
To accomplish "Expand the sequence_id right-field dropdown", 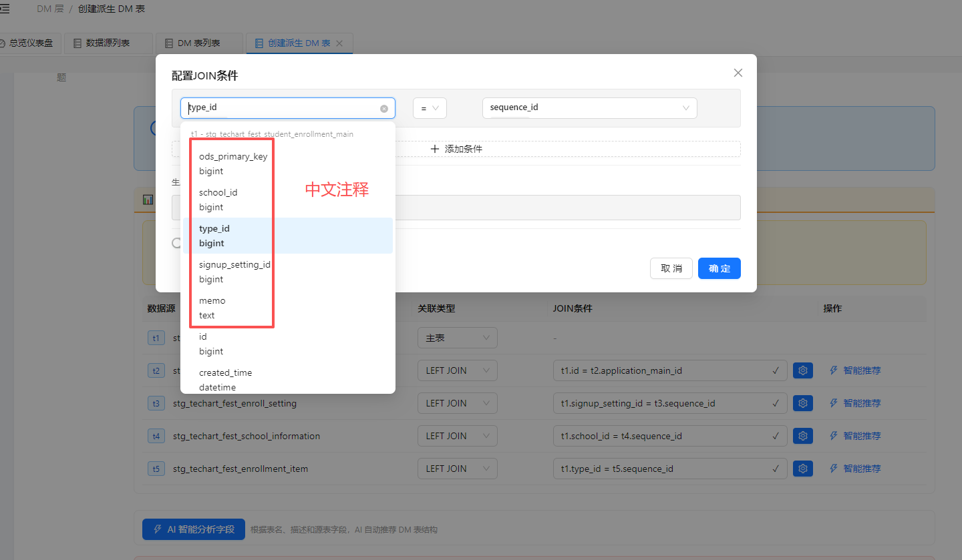I will (x=589, y=108).
